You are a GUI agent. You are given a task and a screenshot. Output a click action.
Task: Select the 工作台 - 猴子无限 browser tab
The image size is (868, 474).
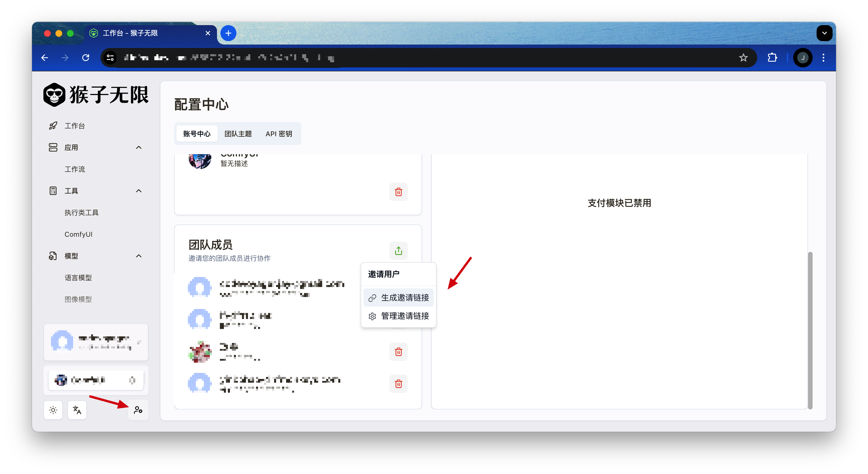(151, 33)
